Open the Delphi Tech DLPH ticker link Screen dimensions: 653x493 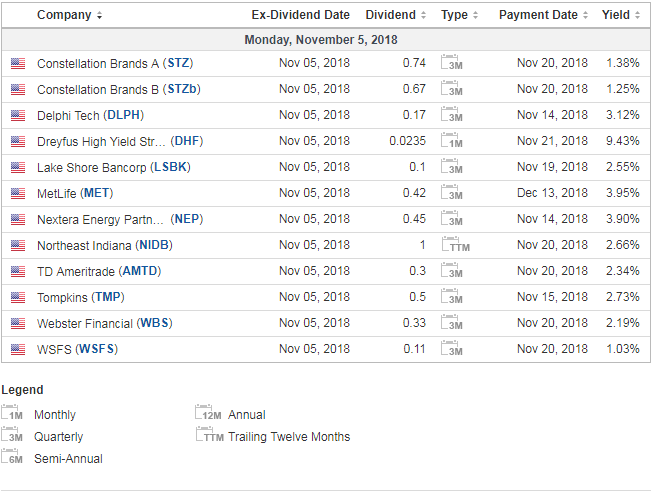(x=124, y=115)
